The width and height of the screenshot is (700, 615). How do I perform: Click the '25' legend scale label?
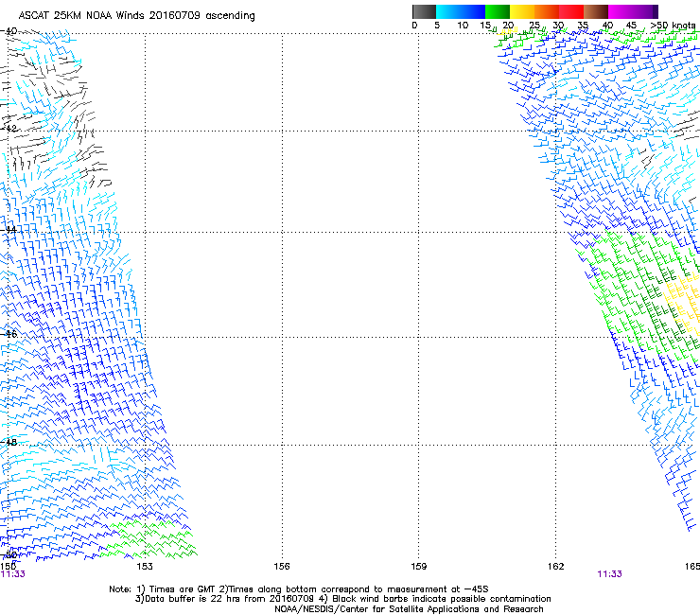[x=534, y=26]
